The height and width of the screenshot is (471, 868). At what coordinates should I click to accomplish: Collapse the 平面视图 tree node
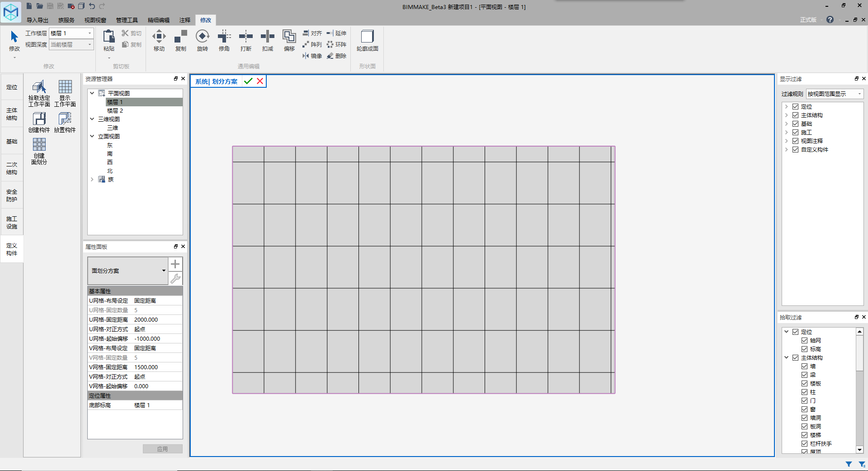click(x=92, y=93)
